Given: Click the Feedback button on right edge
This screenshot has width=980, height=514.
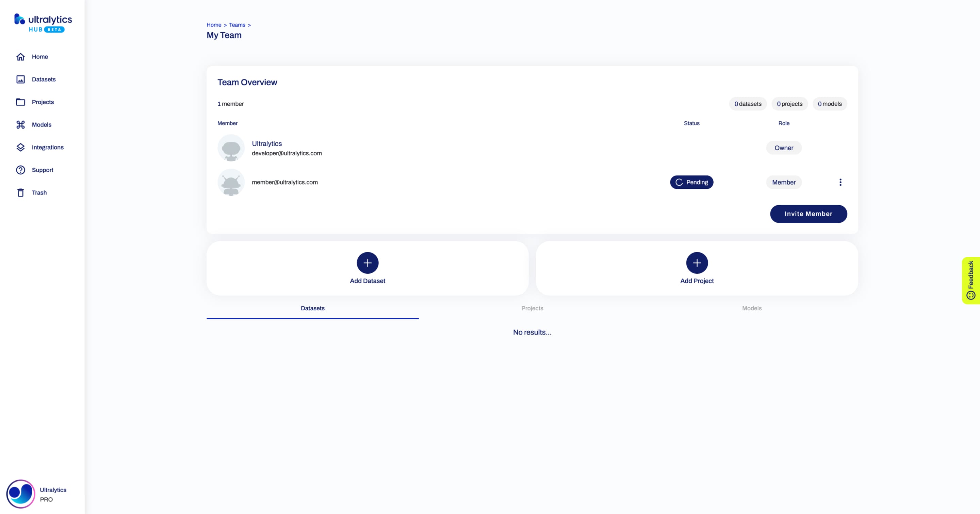Looking at the screenshot, I should click(x=971, y=278).
